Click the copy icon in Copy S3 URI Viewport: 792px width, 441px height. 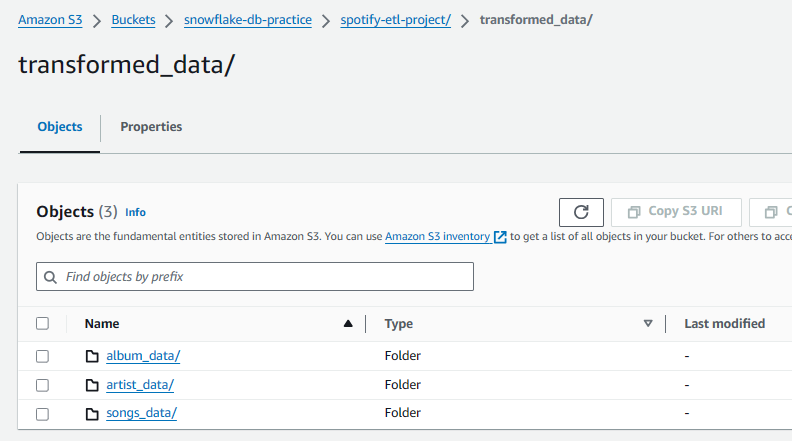(634, 212)
